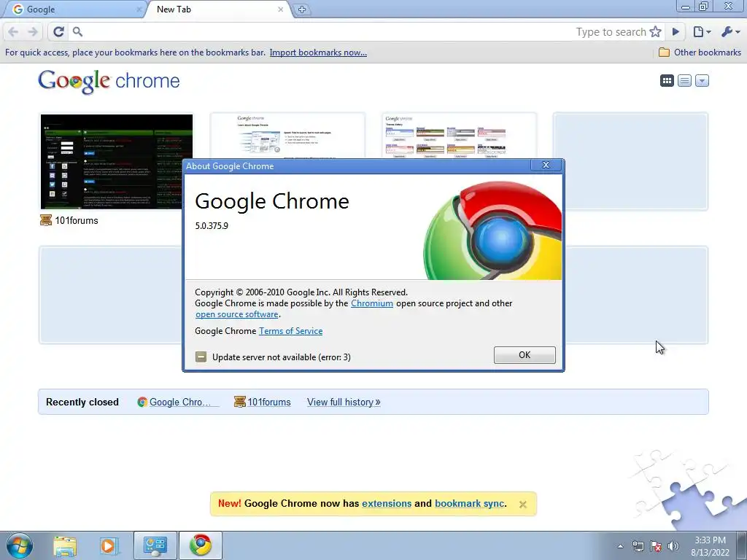Open the new tab page options dropdown
The image size is (747, 560).
tap(703, 81)
